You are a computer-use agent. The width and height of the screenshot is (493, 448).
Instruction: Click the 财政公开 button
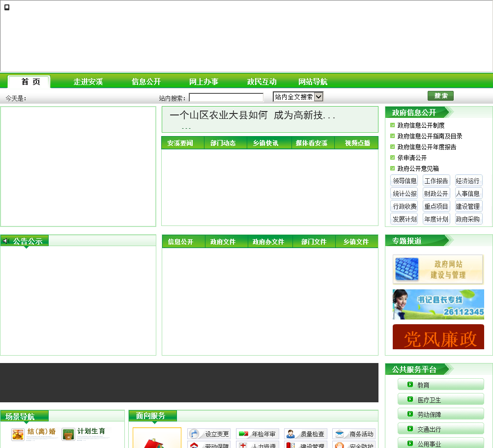point(436,194)
